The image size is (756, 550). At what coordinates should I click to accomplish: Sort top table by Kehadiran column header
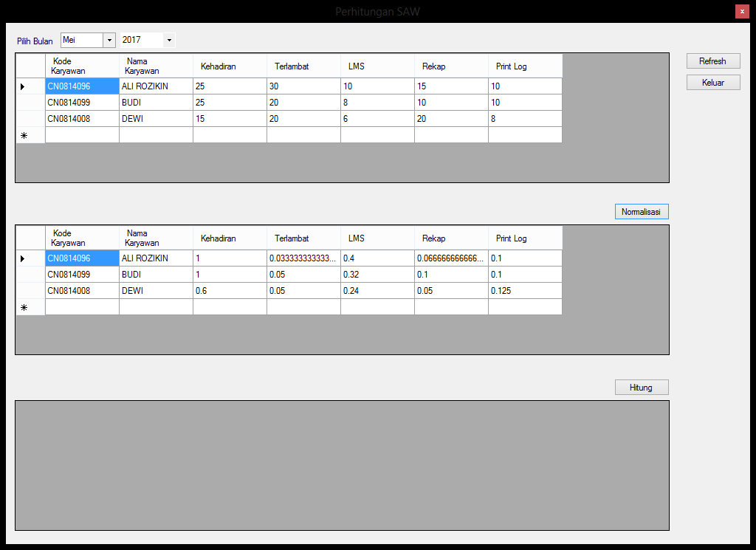pos(230,66)
